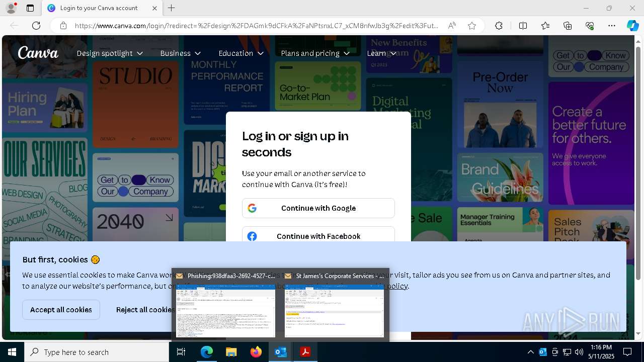644x362 pixels.
Task: Open the Hiring Plan template
Action: click(x=45, y=107)
